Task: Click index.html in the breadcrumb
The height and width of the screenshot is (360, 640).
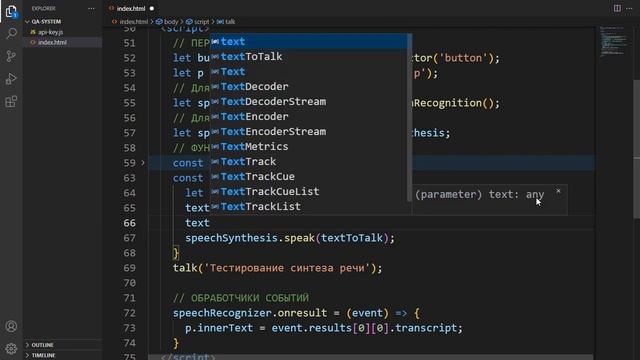Action: pos(133,22)
